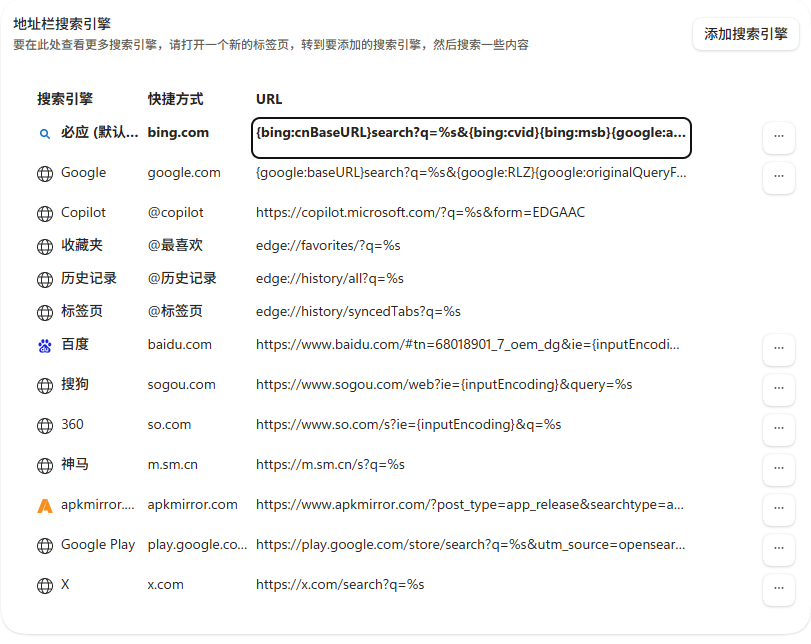
Task: Click the 地址栏搜索引擎 heading
Action: 62,24
